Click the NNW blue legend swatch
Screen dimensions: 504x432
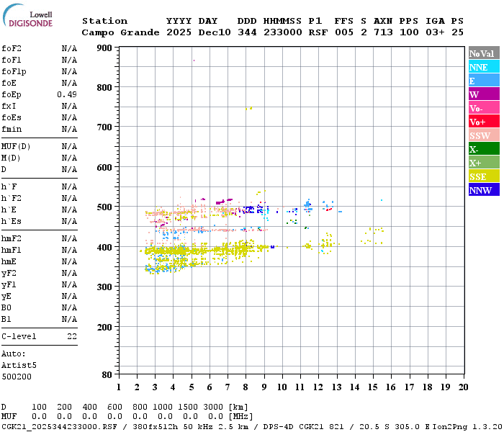click(484, 189)
